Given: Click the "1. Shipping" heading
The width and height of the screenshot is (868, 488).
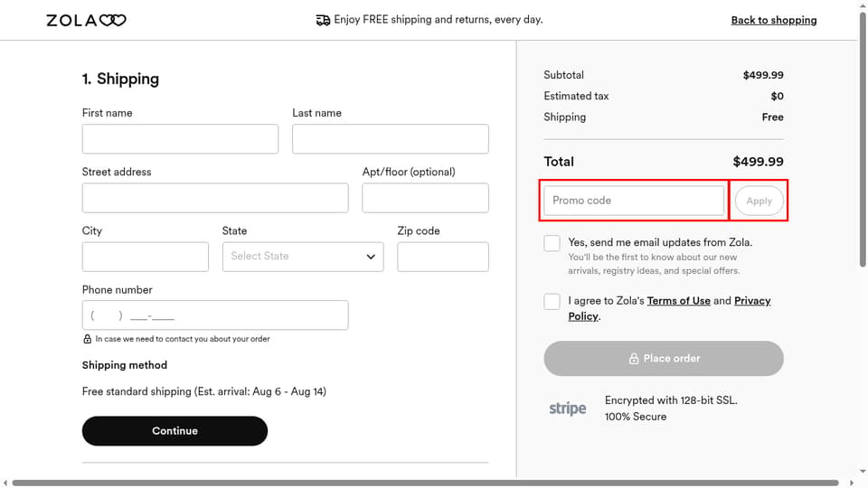Looking at the screenshot, I should click(x=120, y=80).
